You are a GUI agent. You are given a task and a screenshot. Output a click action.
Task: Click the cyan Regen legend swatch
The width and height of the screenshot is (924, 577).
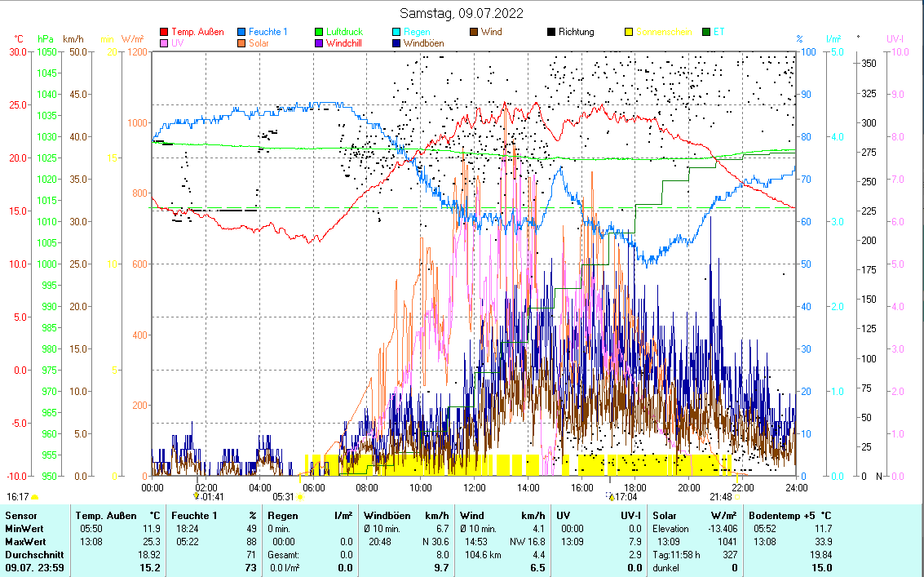tap(396, 33)
